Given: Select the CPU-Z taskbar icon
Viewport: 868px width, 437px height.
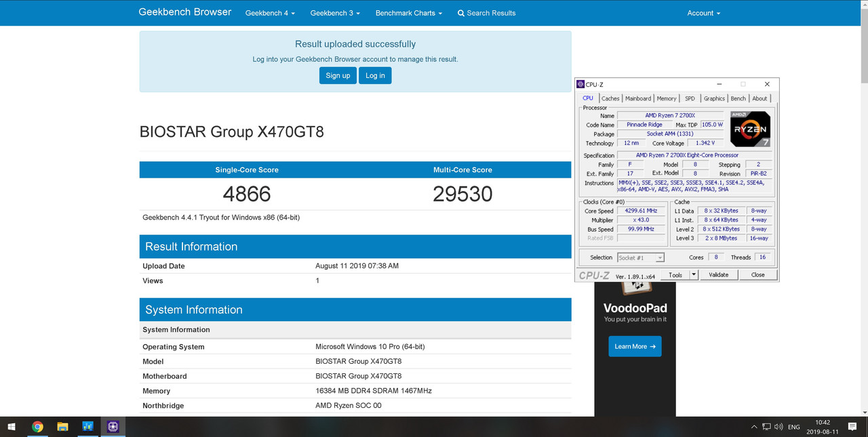Looking at the screenshot, I should [x=113, y=427].
